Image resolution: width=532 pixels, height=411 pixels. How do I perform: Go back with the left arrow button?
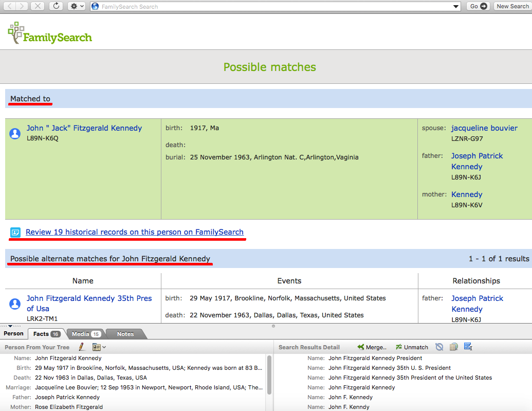point(10,6)
